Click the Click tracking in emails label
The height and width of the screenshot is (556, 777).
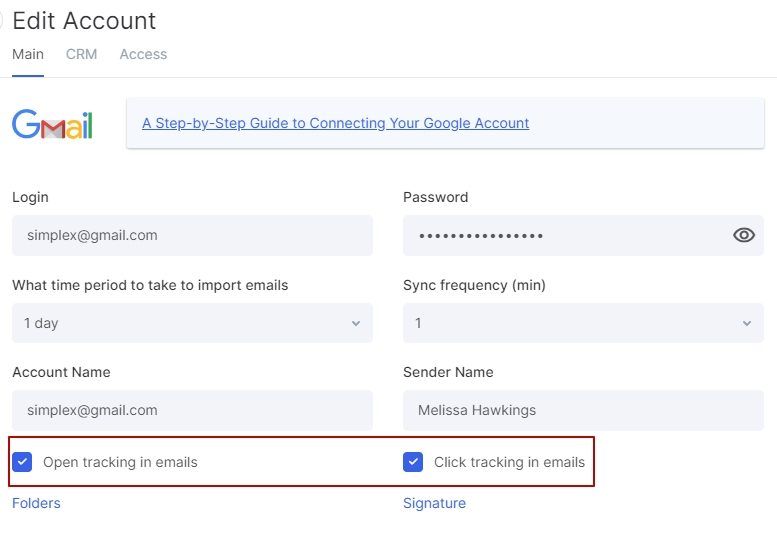(x=509, y=462)
